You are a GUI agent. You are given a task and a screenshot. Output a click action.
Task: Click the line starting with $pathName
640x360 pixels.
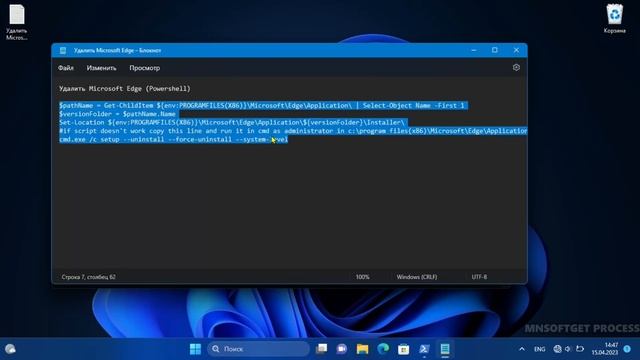262,106
